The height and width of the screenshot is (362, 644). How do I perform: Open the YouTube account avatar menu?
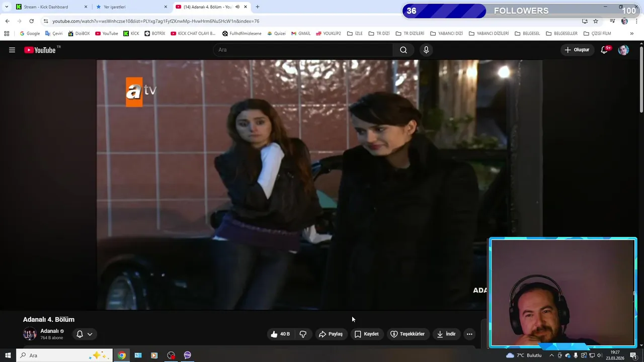623,50
